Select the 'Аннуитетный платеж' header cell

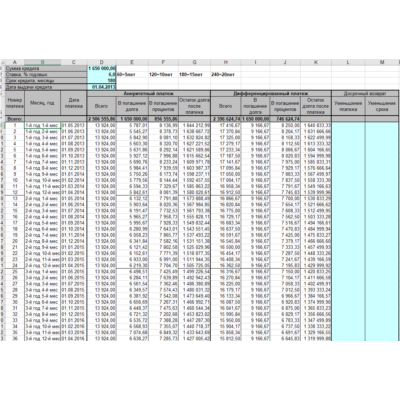pos(149,94)
